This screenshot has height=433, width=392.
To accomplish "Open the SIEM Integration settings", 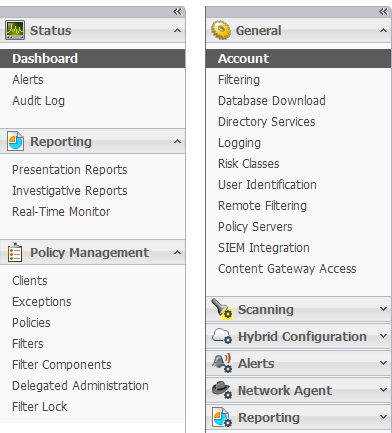I will click(x=264, y=248).
